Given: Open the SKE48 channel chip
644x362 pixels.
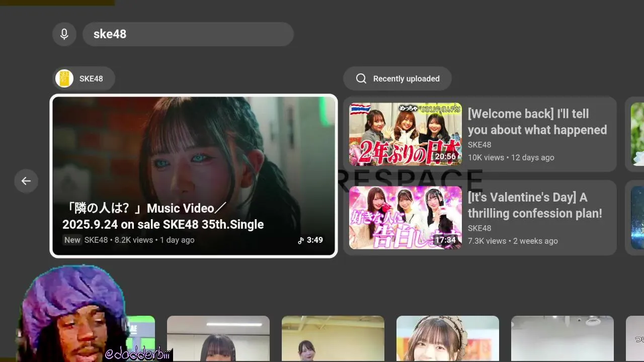Looking at the screenshot, I should [84, 78].
